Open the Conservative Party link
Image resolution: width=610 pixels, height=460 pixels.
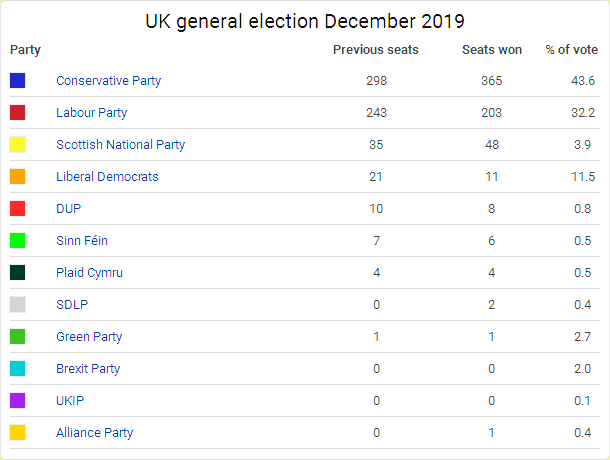click(x=109, y=81)
